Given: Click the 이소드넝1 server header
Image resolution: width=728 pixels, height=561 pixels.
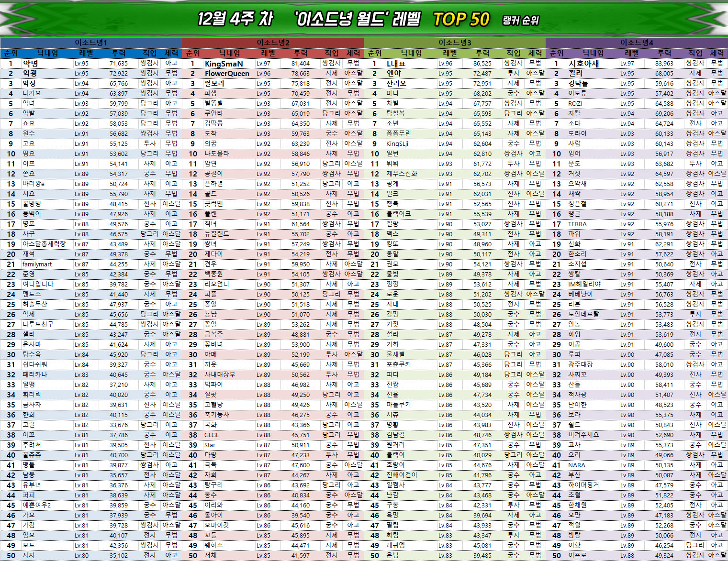Looking at the screenshot, I should pyautogui.click(x=91, y=43).
